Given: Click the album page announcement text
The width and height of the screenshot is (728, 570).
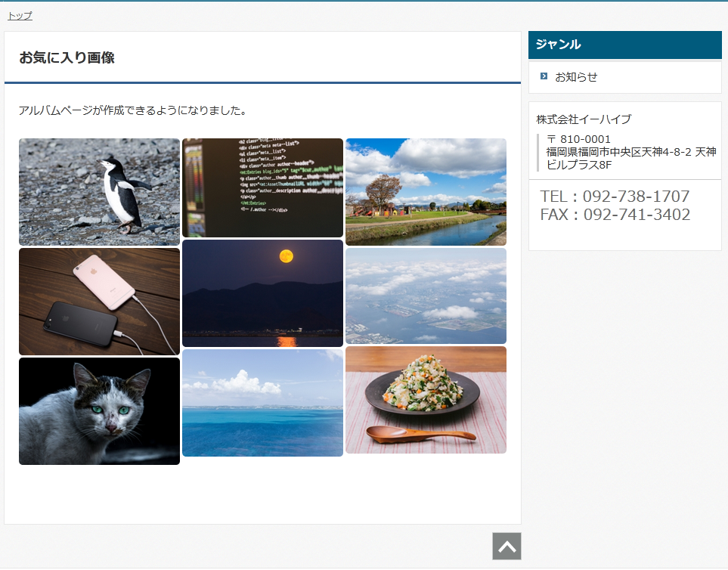Looking at the screenshot, I should point(133,110).
